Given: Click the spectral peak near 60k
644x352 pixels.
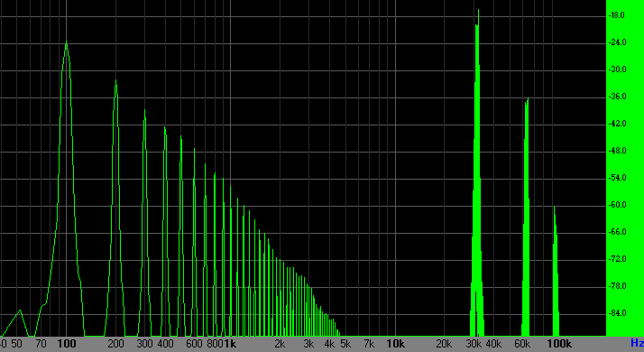Looking at the screenshot, I should (x=526, y=218).
